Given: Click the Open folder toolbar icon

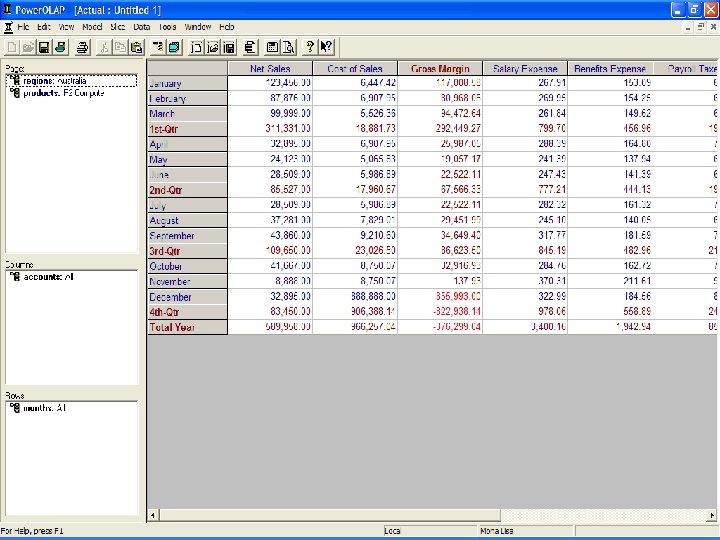Looking at the screenshot, I should click(x=28, y=47).
